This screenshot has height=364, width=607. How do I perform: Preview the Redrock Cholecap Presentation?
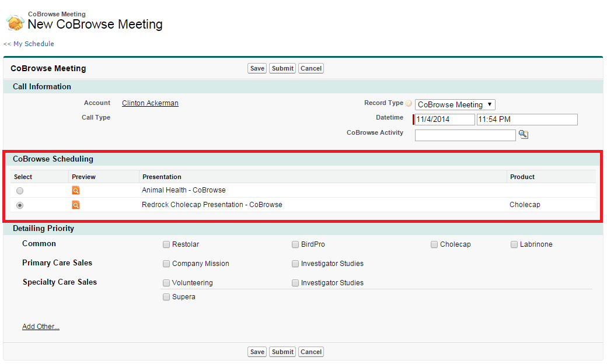(x=76, y=205)
